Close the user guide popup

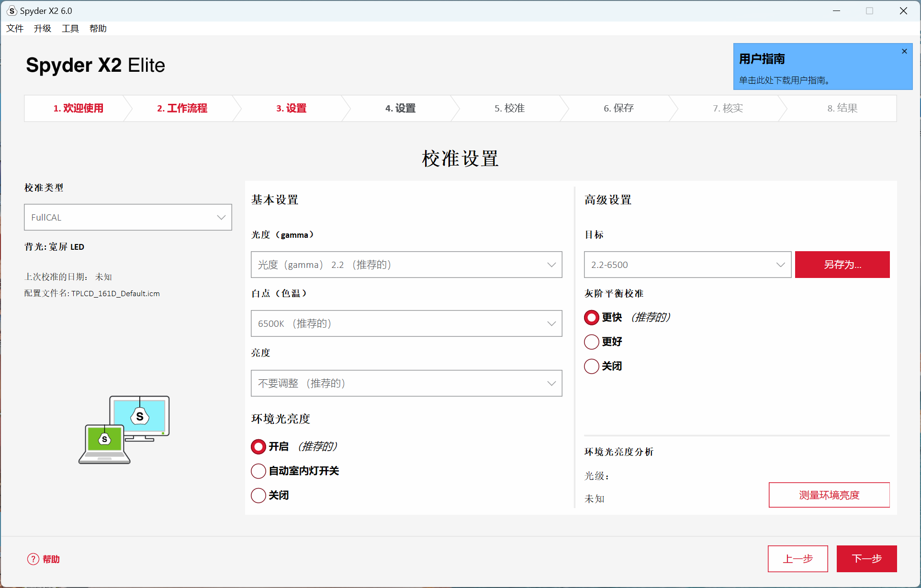pyautogui.click(x=904, y=51)
